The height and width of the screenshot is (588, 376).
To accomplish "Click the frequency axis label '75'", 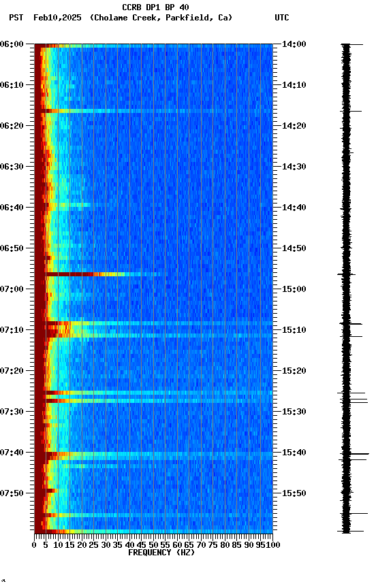I will (x=213, y=545).
